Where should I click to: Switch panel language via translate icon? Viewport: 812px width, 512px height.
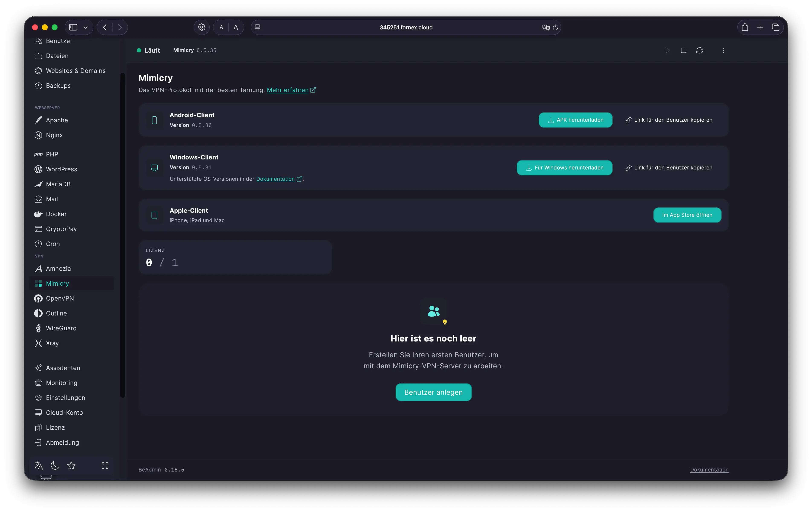point(39,466)
